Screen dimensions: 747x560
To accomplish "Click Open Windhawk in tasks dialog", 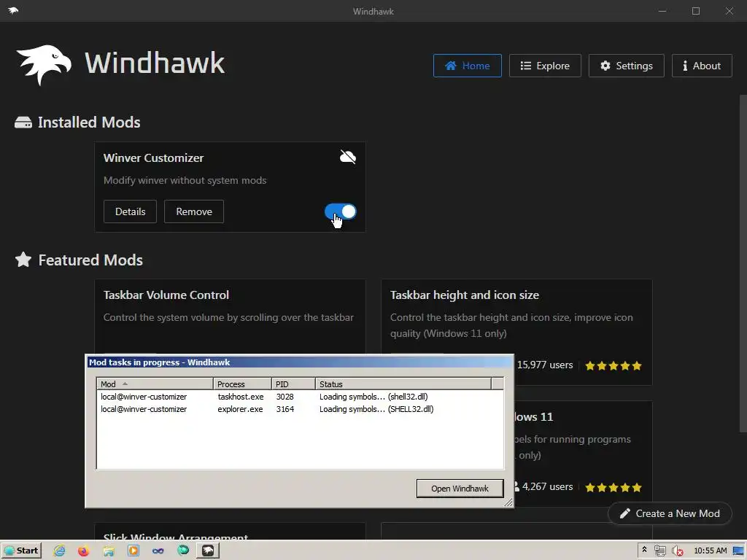I will (x=460, y=489).
